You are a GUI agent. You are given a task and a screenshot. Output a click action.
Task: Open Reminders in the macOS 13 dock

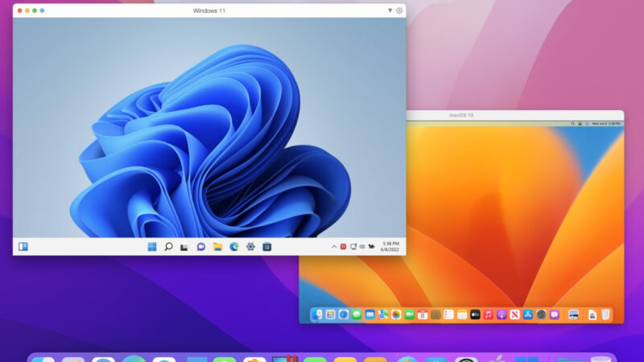[x=449, y=315]
